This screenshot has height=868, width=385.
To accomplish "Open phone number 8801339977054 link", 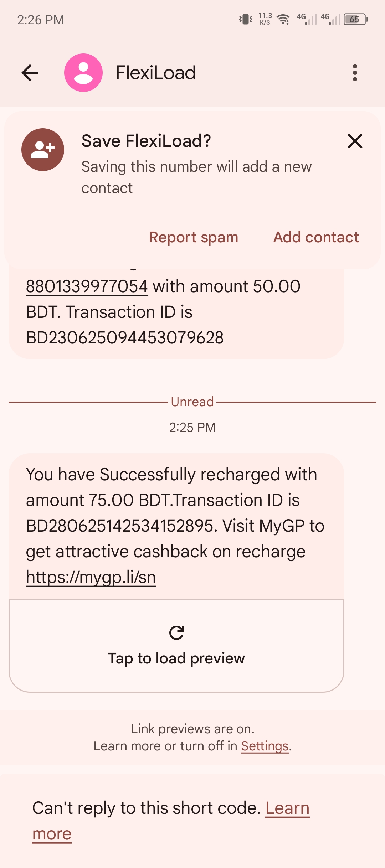I will click(87, 286).
